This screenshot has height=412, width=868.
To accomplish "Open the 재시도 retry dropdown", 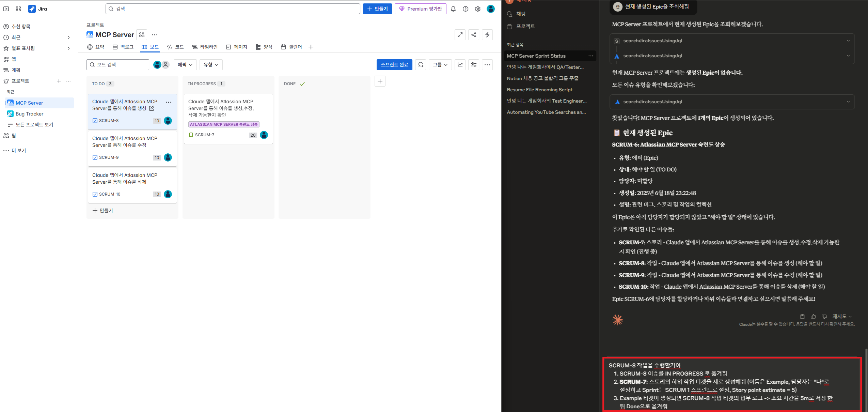I will (x=842, y=317).
